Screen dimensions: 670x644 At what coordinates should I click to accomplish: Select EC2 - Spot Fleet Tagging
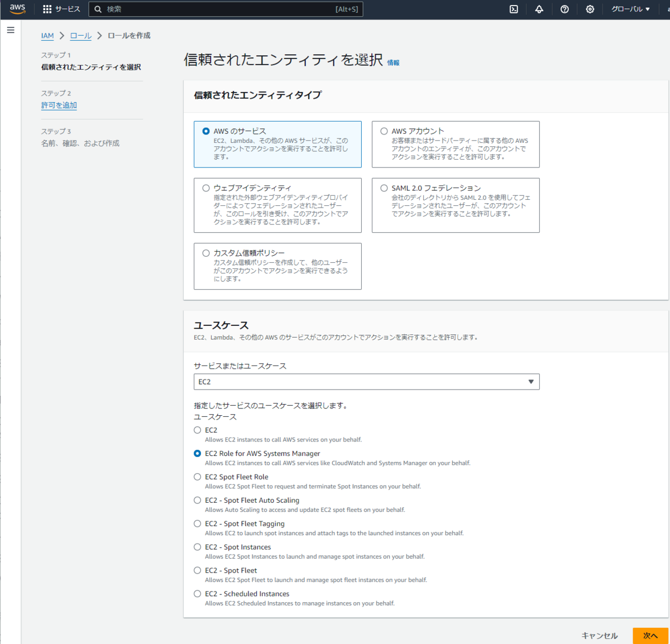pyautogui.click(x=197, y=524)
